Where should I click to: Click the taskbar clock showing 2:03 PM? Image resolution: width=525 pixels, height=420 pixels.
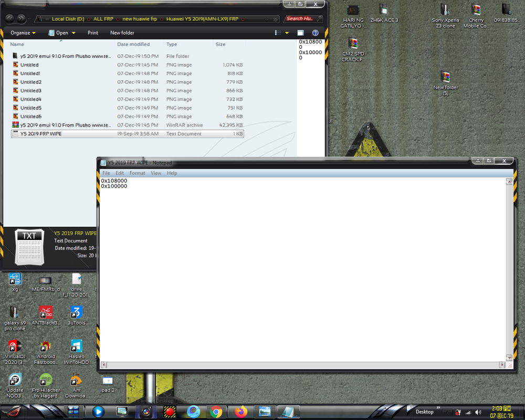(x=501, y=412)
